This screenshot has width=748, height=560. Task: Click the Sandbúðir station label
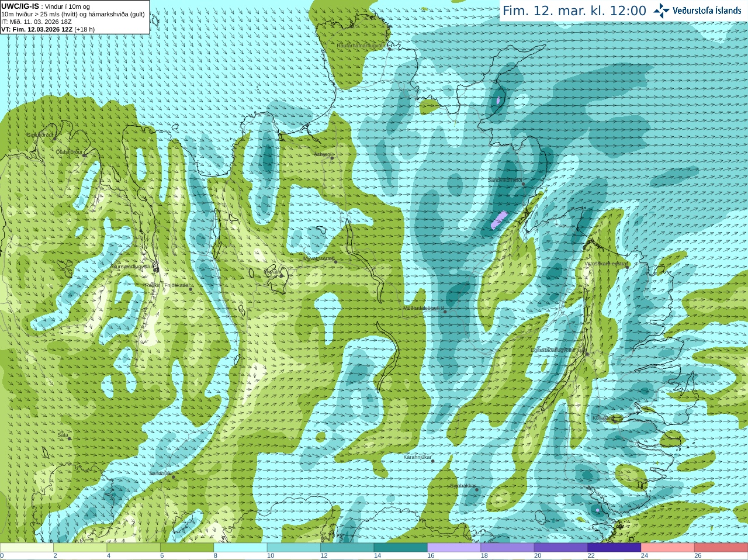click(160, 473)
